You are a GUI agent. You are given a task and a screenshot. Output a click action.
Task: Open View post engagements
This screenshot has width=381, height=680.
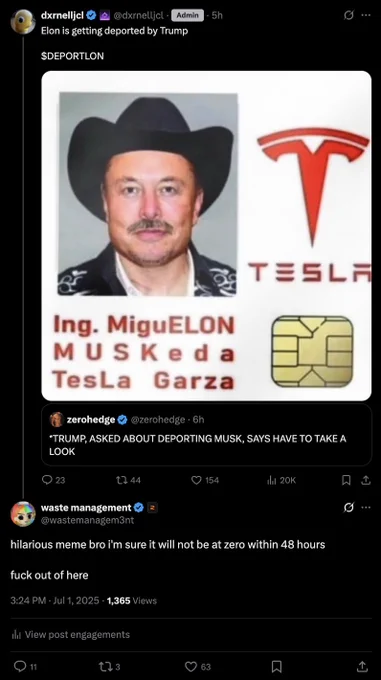[71, 634]
